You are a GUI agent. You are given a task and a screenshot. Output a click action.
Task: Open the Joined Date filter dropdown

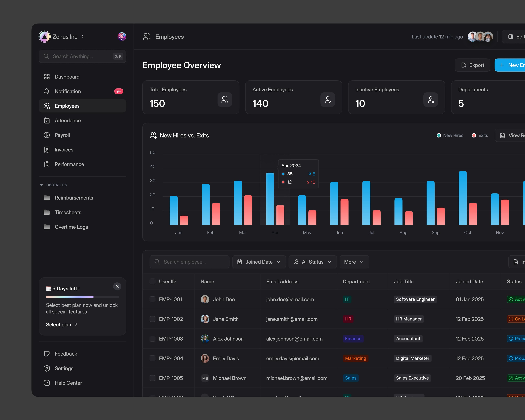[x=259, y=262]
